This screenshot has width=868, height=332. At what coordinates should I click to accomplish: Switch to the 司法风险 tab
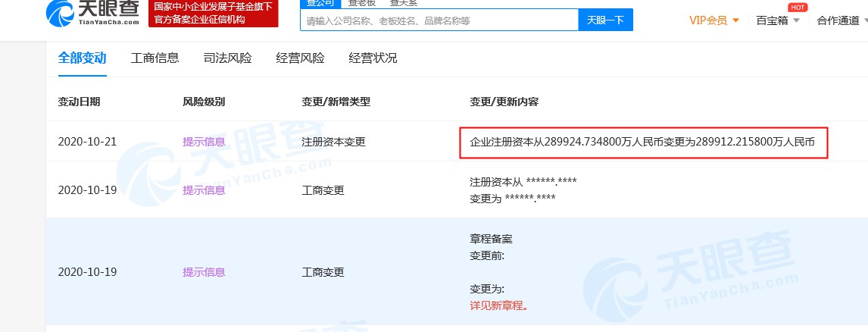tap(227, 58)
